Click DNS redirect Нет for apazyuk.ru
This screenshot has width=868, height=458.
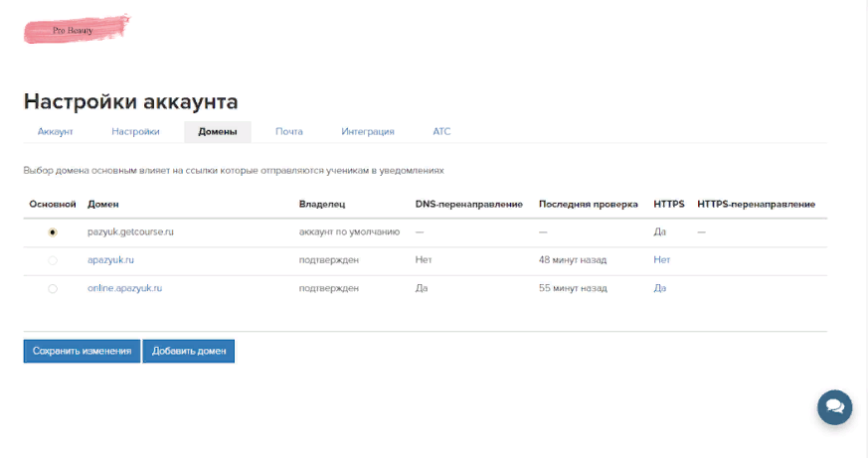click(424, 260)
